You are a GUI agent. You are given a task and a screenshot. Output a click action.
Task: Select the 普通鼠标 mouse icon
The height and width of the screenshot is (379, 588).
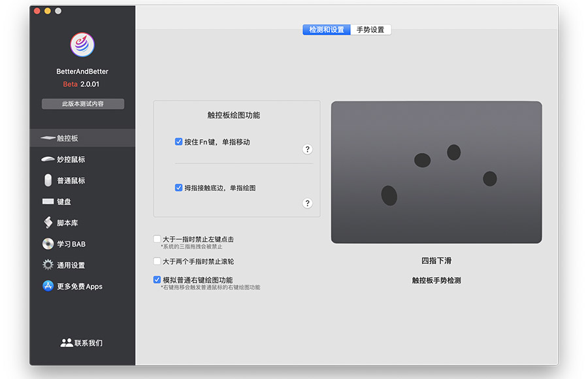click(x=48, y=180)
